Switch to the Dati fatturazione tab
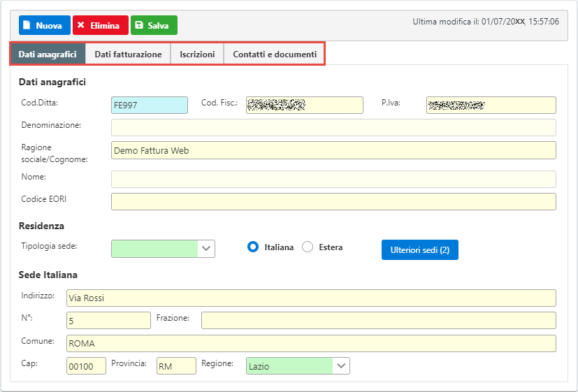Viewport: 578px width, 392px height. pos(128,54)
